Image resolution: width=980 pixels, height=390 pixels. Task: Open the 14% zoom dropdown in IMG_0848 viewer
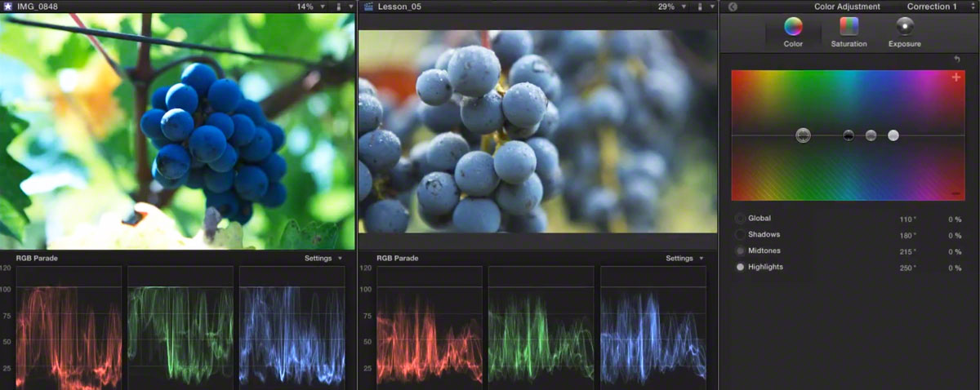tap(311, 7)
